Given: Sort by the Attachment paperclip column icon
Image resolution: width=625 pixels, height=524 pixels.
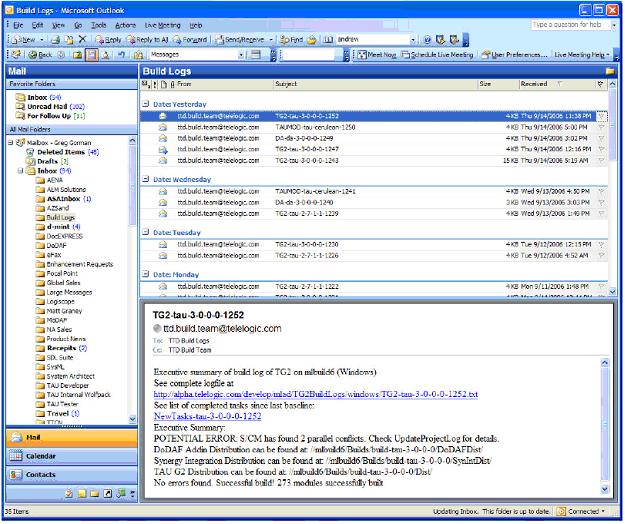Looking at the screenshot, I should tap(172, 84).
